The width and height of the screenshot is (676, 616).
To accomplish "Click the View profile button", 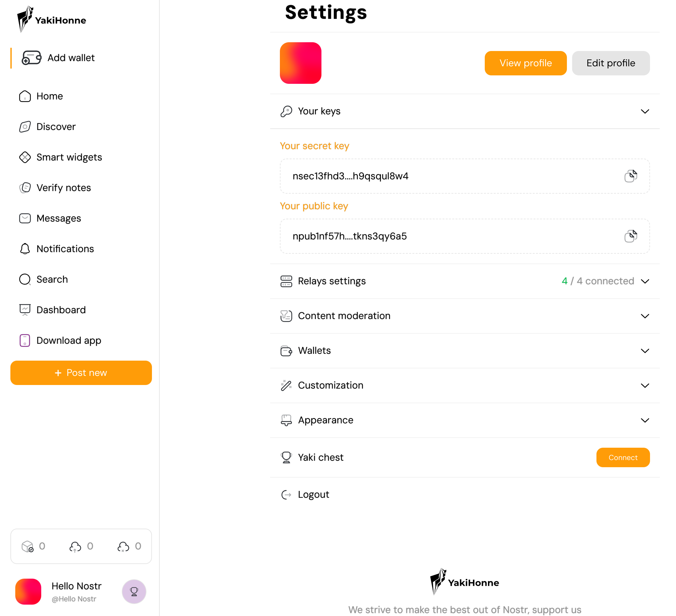I will point(525,63).
